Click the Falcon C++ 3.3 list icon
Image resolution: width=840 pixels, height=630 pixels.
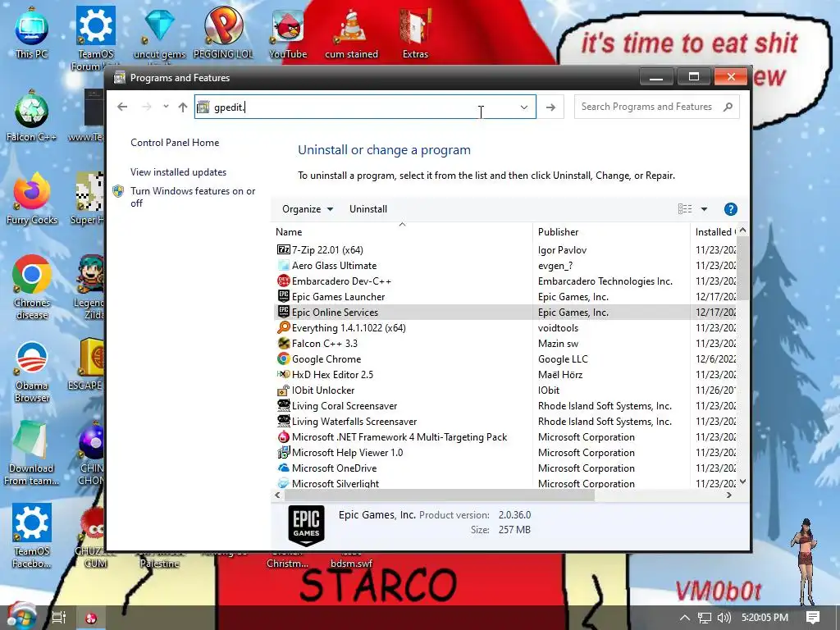click(x=283, y=343)
